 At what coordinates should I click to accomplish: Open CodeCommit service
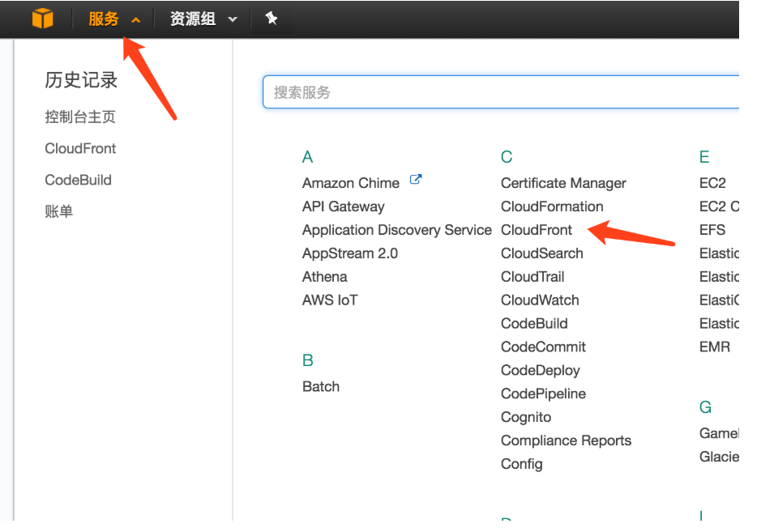(543, 347)
